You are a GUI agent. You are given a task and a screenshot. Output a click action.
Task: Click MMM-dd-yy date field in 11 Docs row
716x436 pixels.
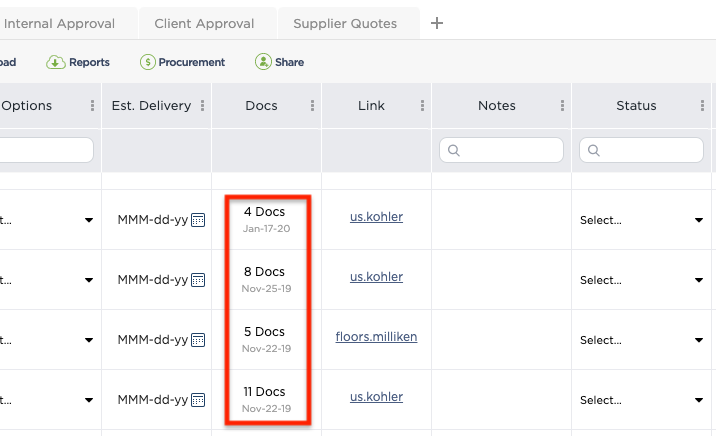(x=153, y=399)
